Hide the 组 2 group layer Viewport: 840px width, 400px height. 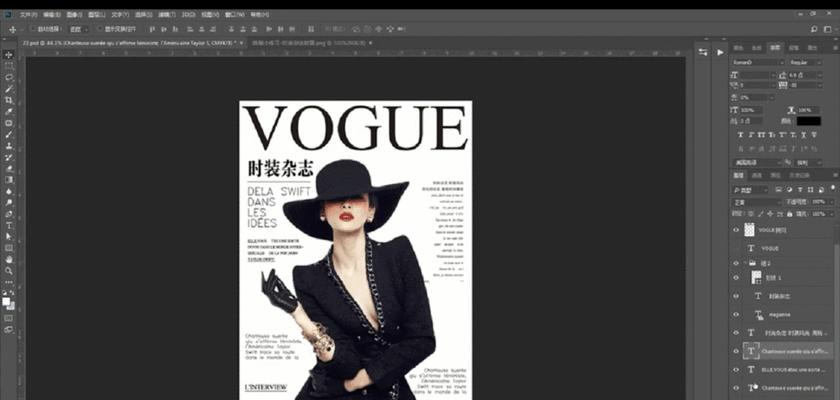pyautogui.click(x=736, y=263)
